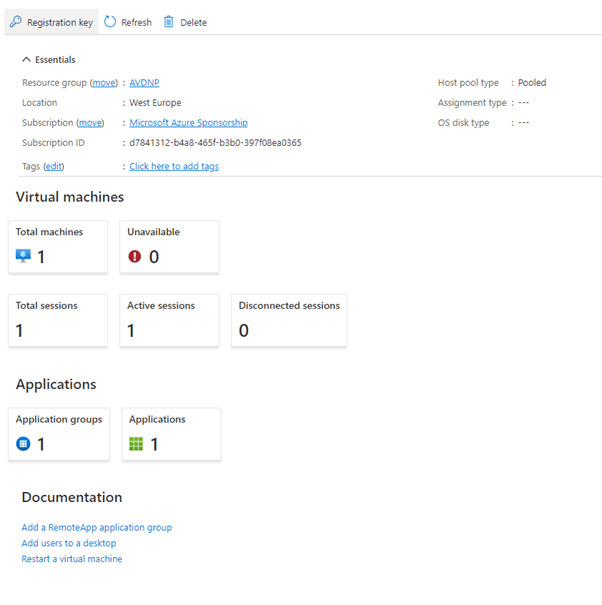Open Microsoft Azure Sponsorship subscription link

(188, 123)
